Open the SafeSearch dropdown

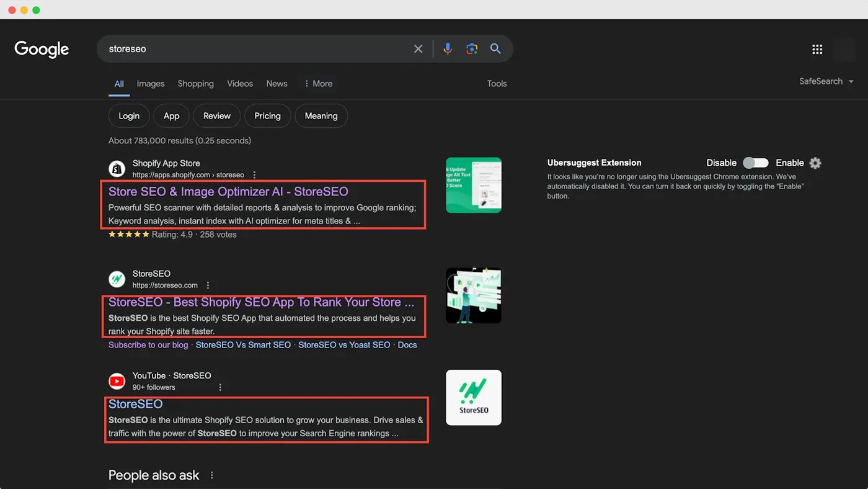826,81
